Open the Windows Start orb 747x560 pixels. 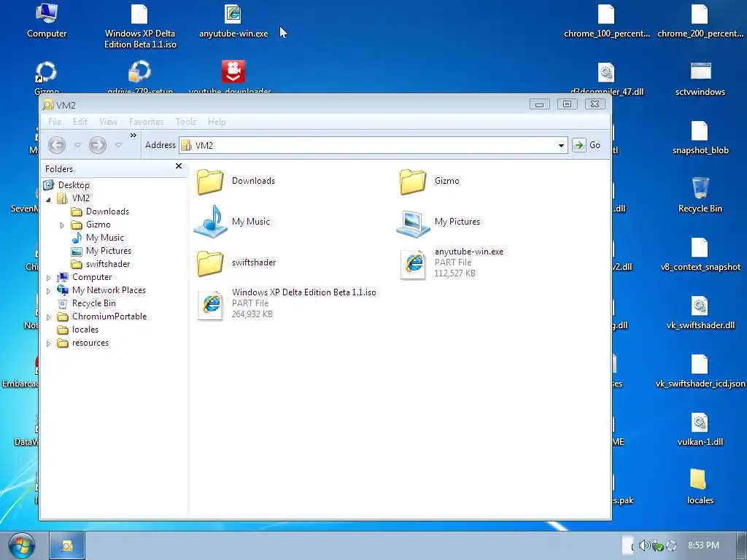(x=22, y=546)
